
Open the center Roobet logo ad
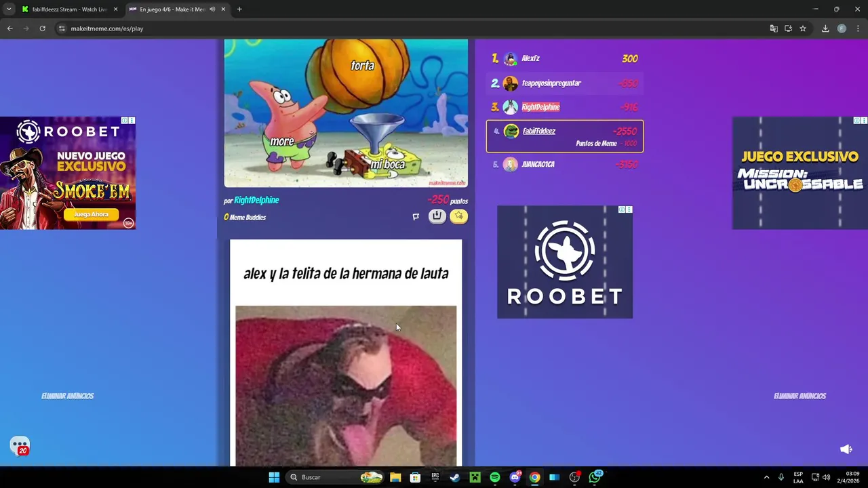[565, 262]
